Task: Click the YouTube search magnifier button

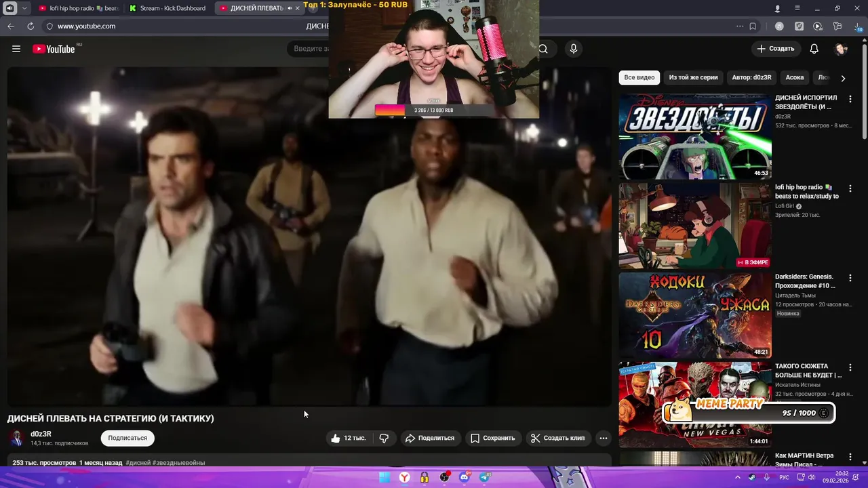Action: pos(543,49)
